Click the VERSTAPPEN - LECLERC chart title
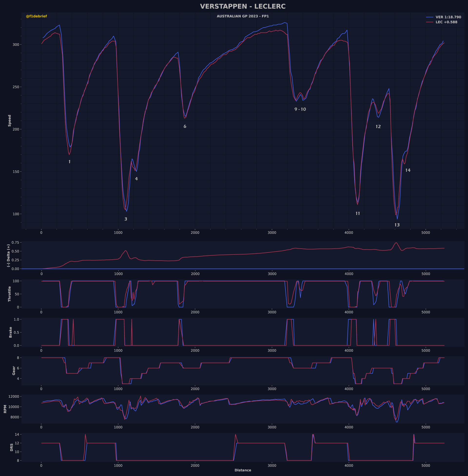468x476 pixels. [x=243, y=6]
